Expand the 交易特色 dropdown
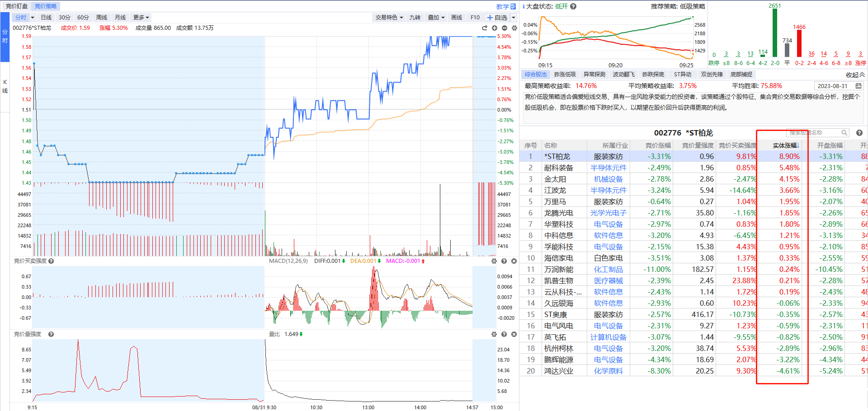Viewport: 868px width, 411px height. point(389,18)
